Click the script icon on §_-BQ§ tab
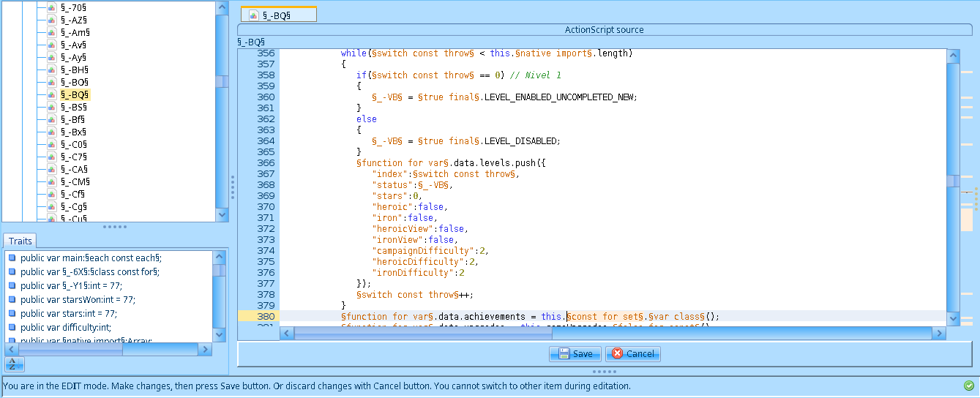Viewport: 980px width, 398px height. 254,15
